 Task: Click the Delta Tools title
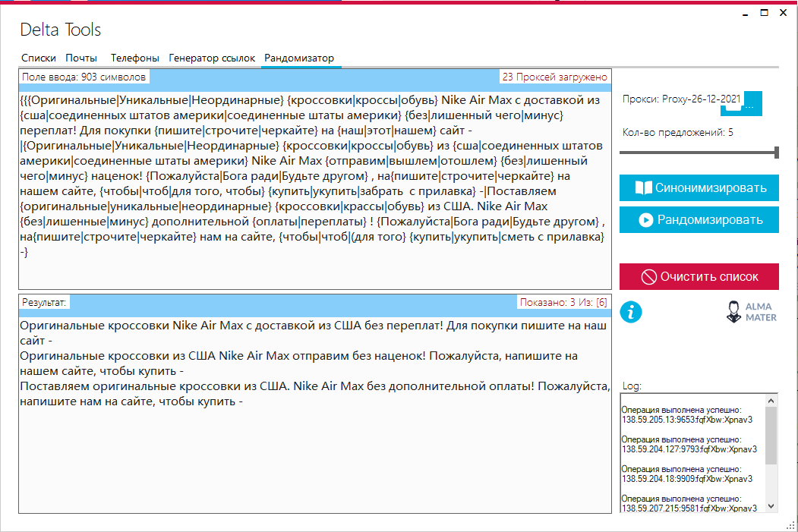tap(61, 30)
